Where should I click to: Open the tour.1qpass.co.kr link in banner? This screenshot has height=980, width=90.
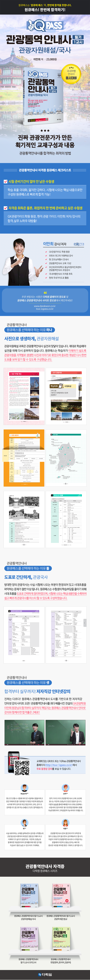click(x=45, y=309)
